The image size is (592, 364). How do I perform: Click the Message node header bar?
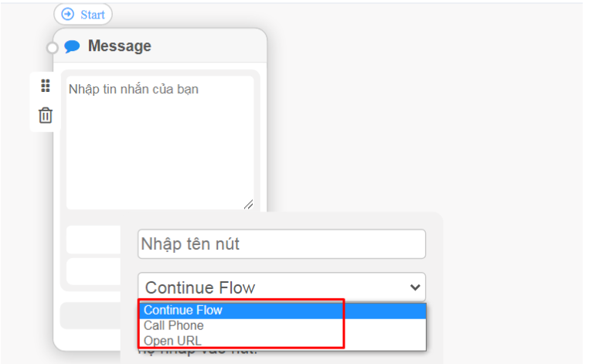(x=160, y=46)
